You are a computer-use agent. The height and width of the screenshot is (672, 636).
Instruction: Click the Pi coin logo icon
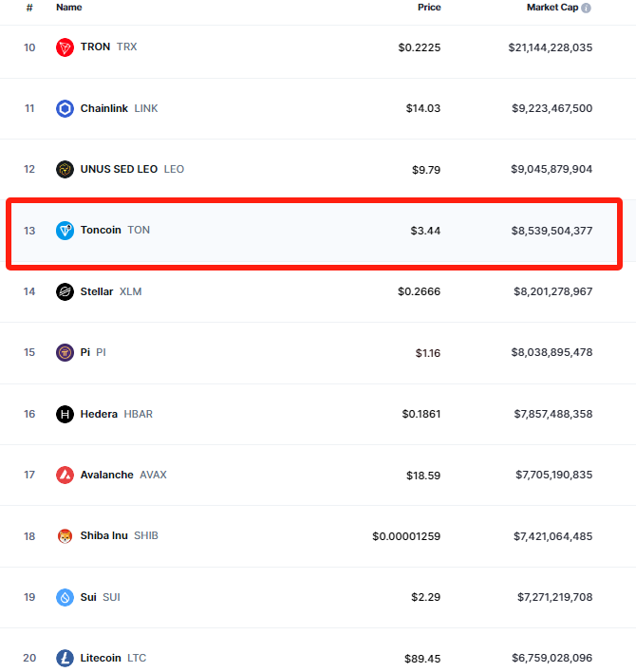pos(65,352)
